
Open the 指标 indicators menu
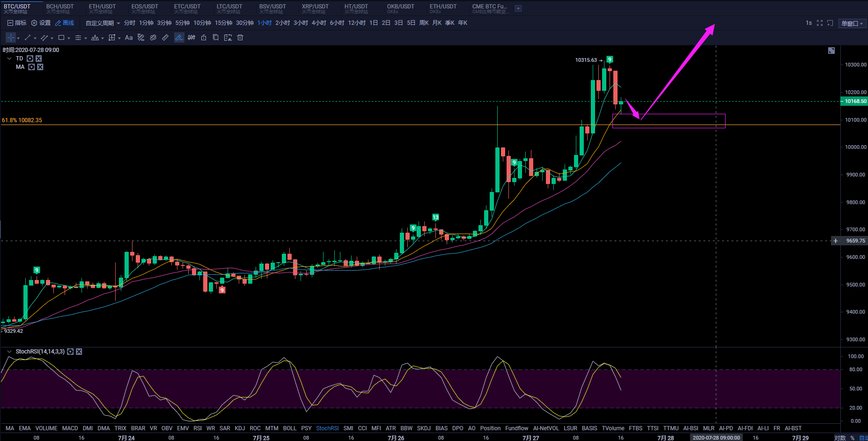(x=17, y=23)
